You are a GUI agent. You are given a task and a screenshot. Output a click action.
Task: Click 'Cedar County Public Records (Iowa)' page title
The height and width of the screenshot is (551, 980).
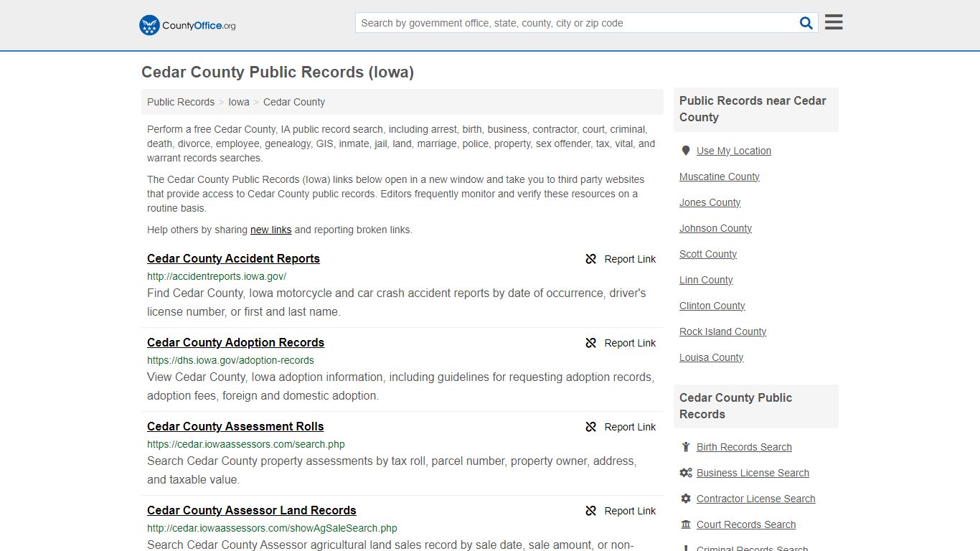(x=278, y=72)
